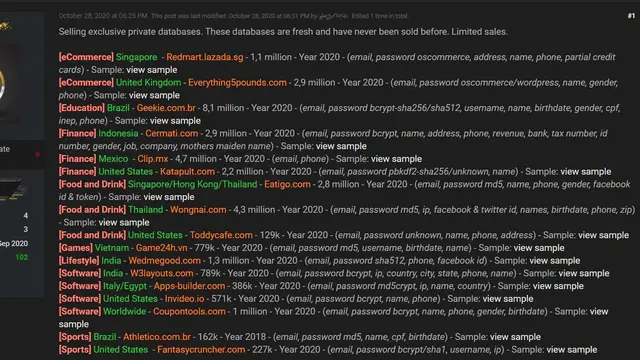640x360 pixels.
Task: Open view sample link for Fantasycruncher.com
Action: 572,350
